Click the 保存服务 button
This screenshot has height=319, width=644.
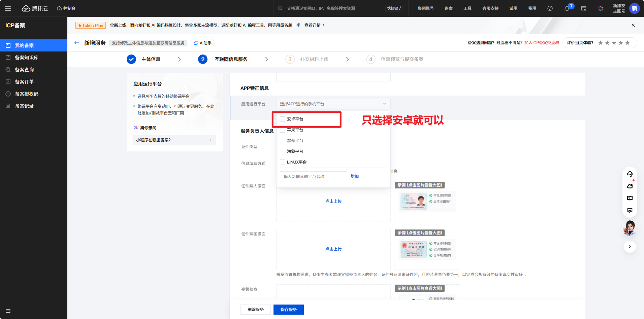pos(289,310)
